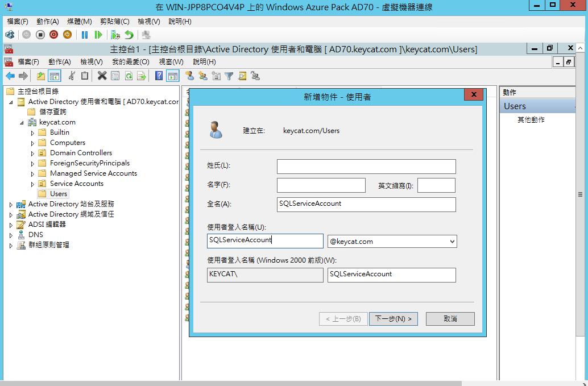This screenshot has width=588, height=386.
Task: Click the find objects magnifier icon
Action: tap(242, 76)
